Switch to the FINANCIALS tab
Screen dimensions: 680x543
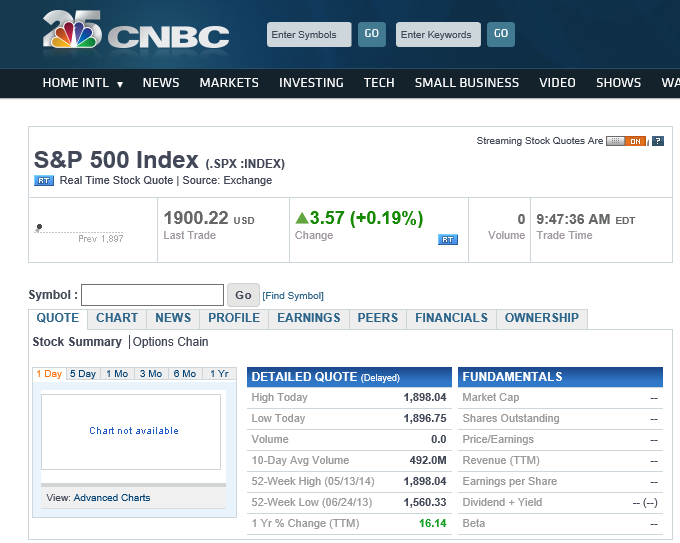pos(451,318)
